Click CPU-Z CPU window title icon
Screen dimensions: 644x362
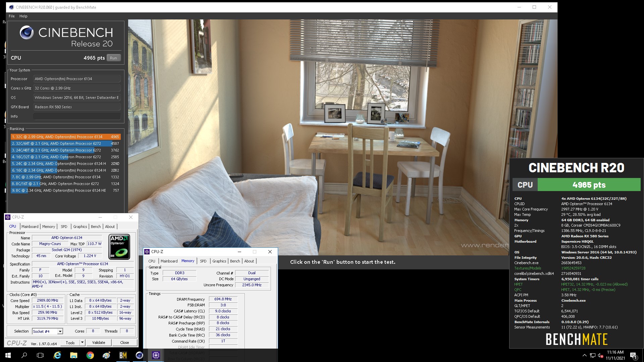8,217
